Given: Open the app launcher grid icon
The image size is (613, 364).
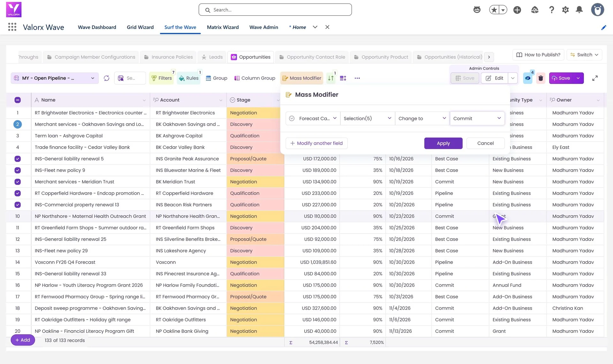Looking at the screenshot, I should 12,27.
